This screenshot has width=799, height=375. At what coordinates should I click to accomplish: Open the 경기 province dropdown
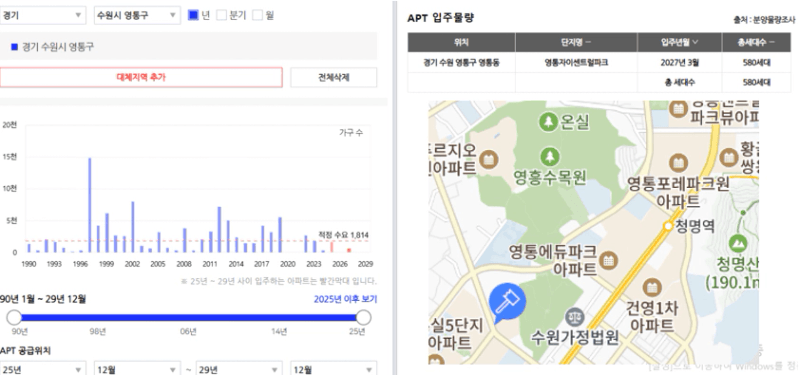click(x=43, y=15)
